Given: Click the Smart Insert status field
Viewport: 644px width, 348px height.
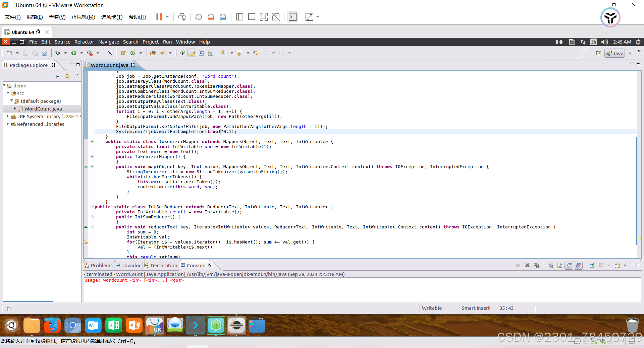Looking at the screenshot, I should pos(476,308).
